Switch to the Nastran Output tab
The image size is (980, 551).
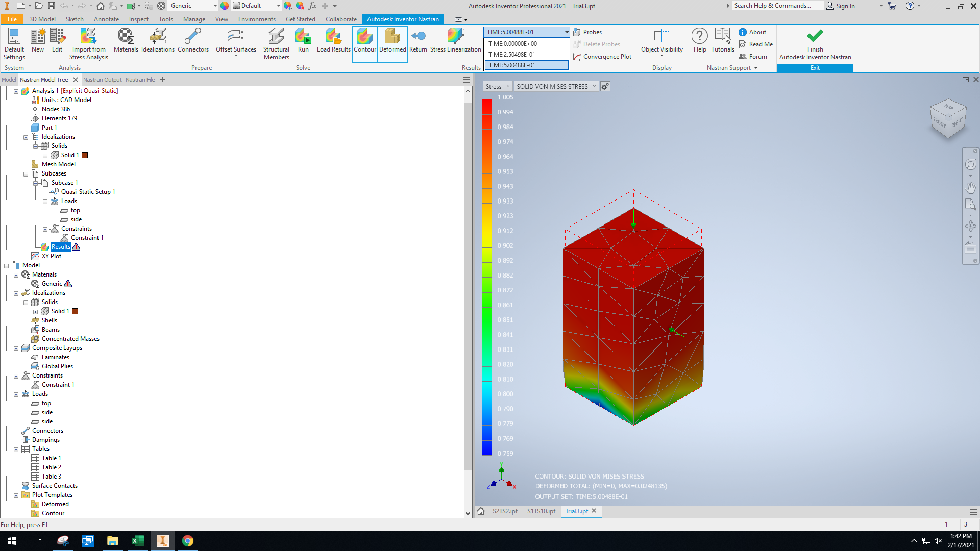pyautogui.click(x=102, y=79)
